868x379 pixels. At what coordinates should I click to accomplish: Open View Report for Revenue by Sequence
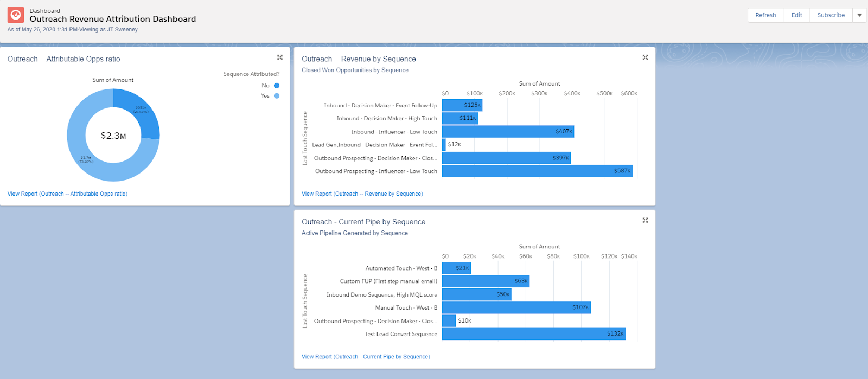tap(362, 194)
